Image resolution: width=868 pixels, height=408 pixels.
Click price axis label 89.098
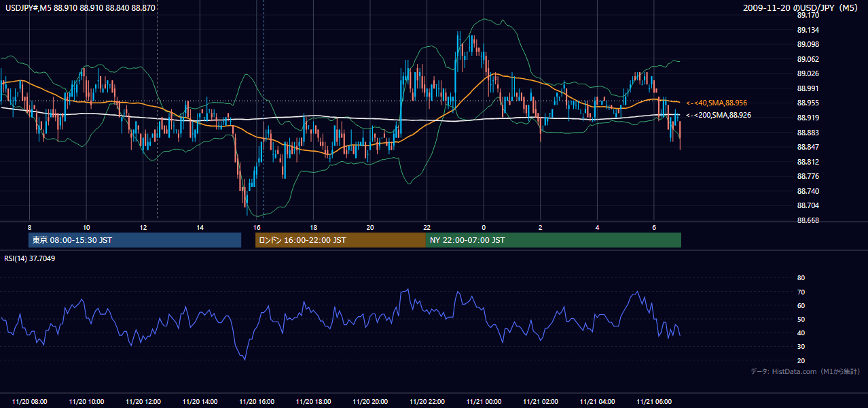click(x=808, y=44)
